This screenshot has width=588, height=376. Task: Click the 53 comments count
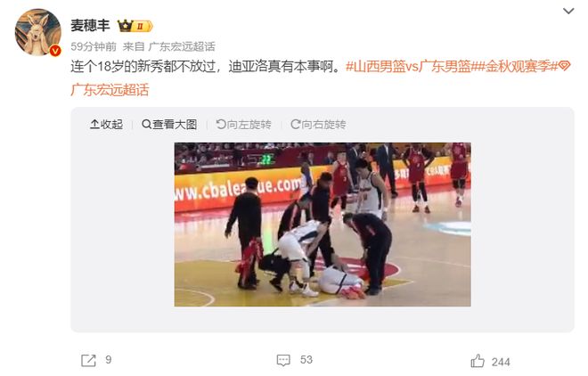pos(306,360)
